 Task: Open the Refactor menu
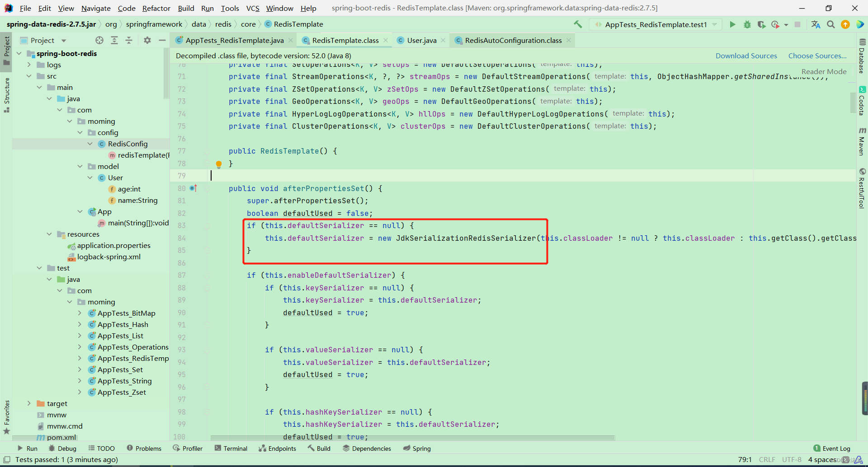pos(156,8)
